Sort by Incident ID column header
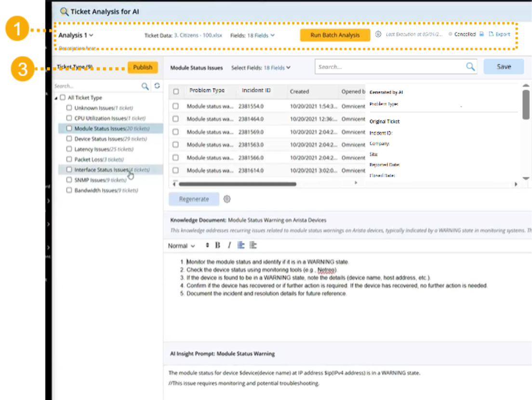 256,90
